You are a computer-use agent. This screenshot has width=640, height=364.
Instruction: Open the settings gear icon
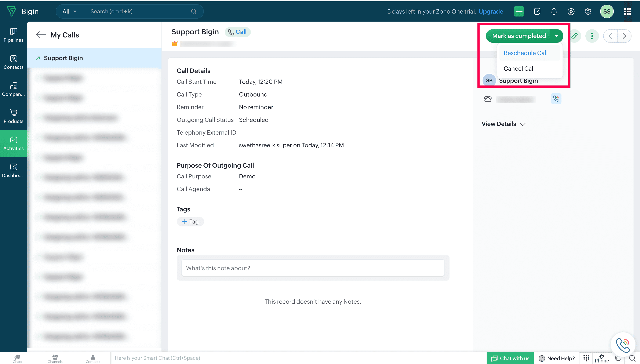tap(588, 11)
